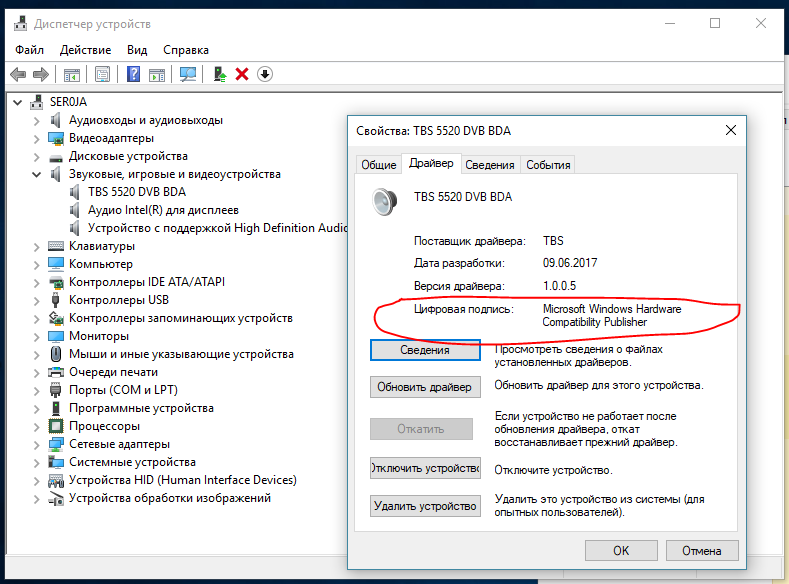789x584 pixels.
Task: Open the Вид menu
Action: click(x=137, y=50)
